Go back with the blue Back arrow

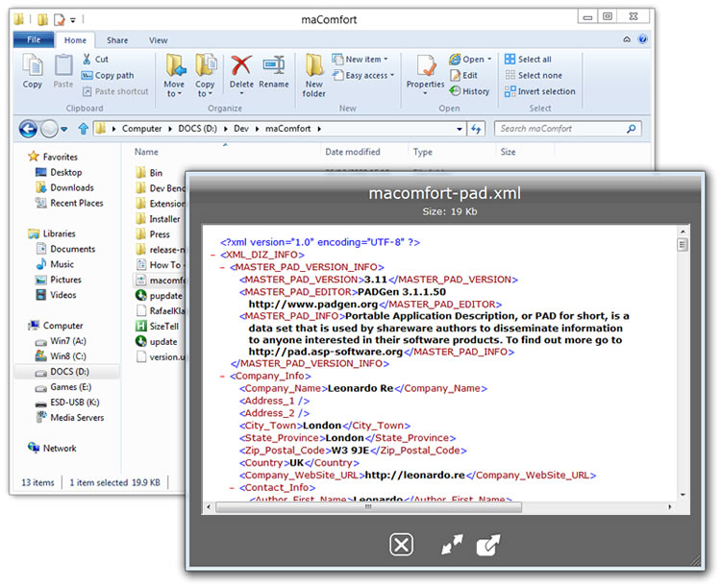point(28,129)
